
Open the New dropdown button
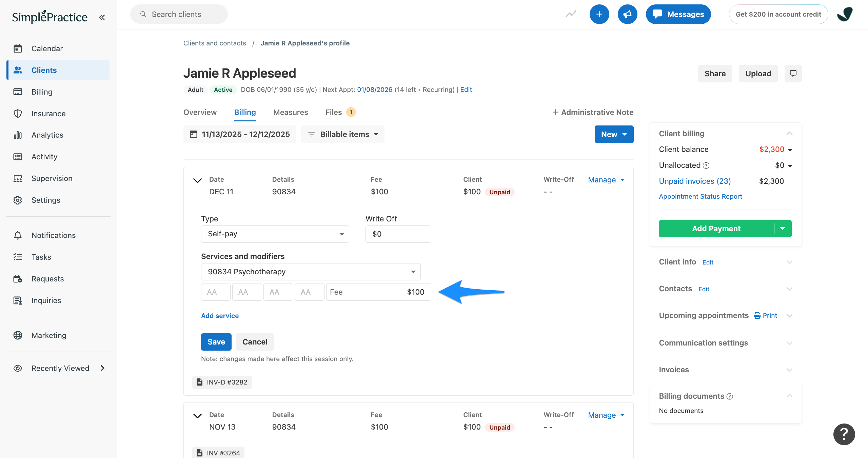click(x=614, y=134)
